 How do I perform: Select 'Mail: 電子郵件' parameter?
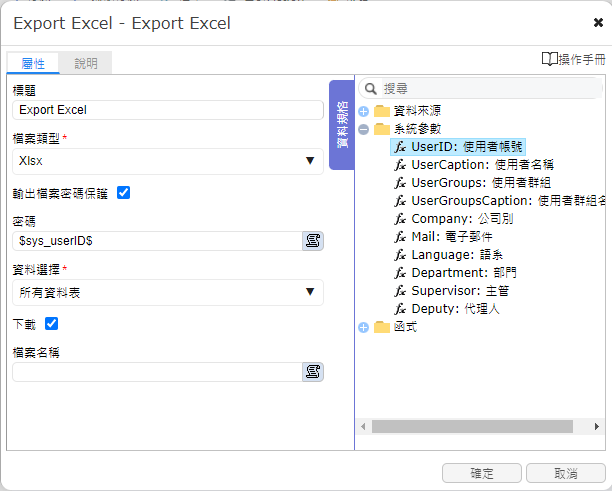coord(443,237)
